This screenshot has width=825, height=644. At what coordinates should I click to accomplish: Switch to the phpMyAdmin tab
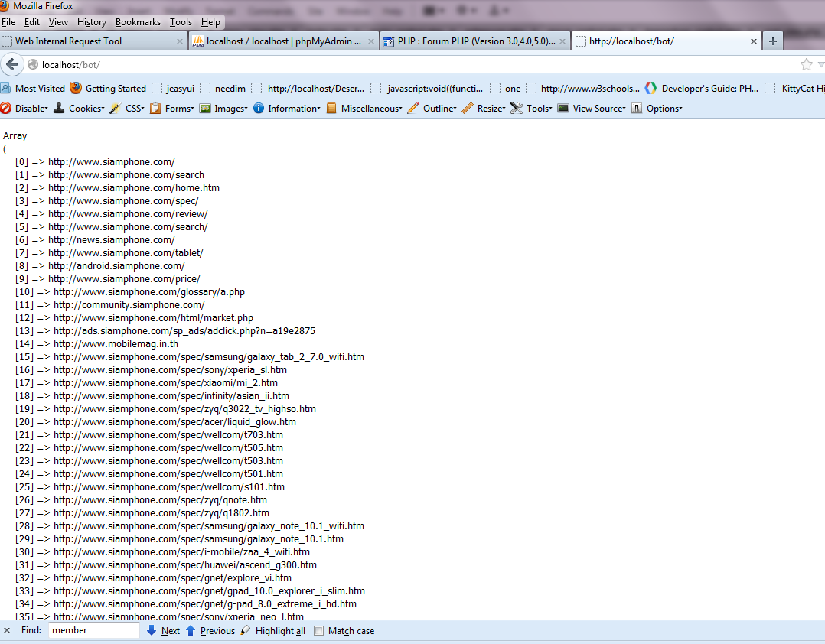[284, 41]
